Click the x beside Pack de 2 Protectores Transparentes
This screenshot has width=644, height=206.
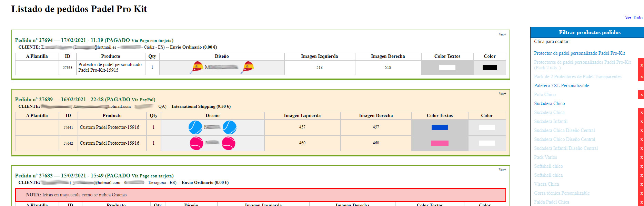tap(641, 77)
